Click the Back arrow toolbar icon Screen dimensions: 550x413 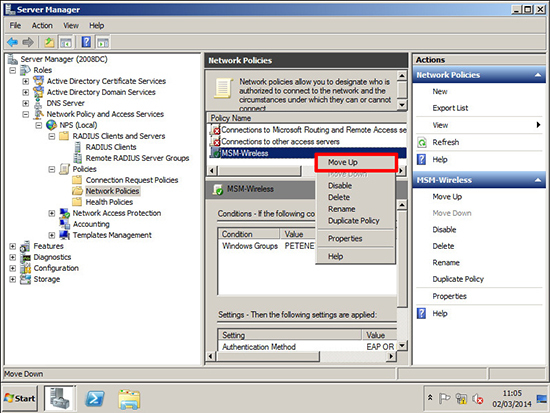[x=12, y=42]
